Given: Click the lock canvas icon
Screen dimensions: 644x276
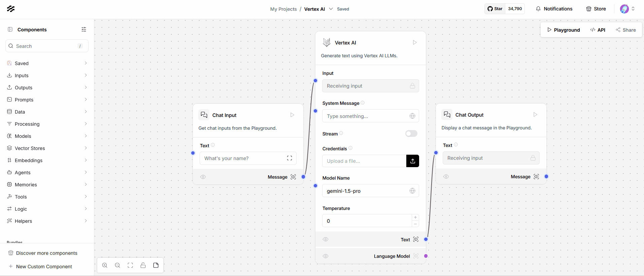Looking at the screenshot, I should [x=143, y=265].
